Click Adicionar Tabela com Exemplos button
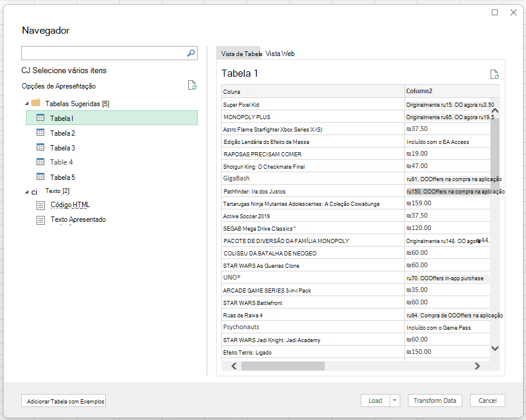The height and width of the screenshot is (420, 526). (63, 401)
